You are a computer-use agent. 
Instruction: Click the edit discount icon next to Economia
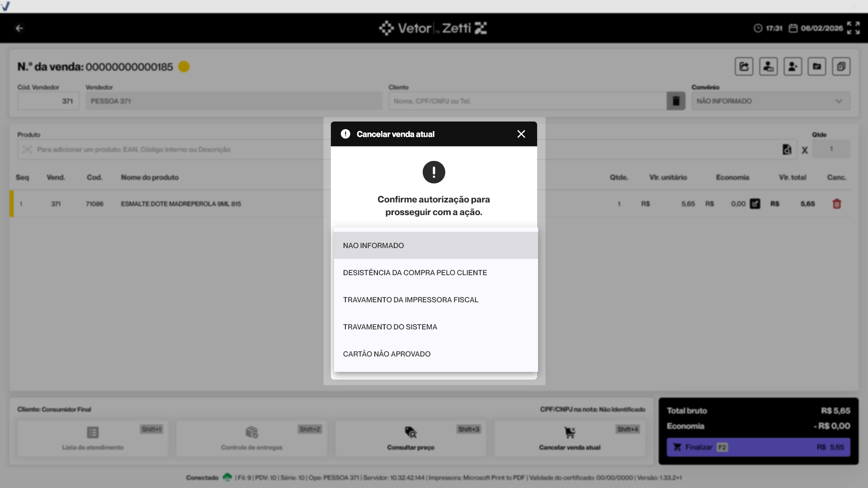(x=755, y=204)
